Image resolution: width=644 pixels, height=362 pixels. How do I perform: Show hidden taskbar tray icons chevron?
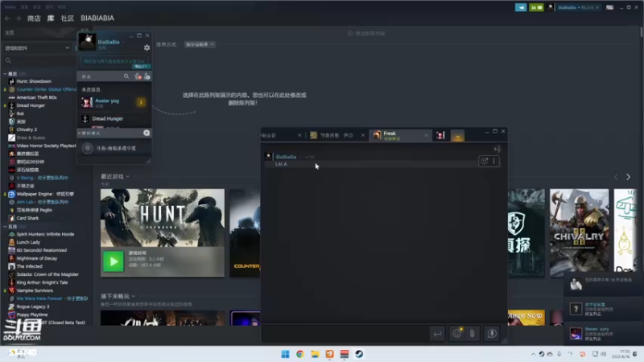[x=533, y=354]
